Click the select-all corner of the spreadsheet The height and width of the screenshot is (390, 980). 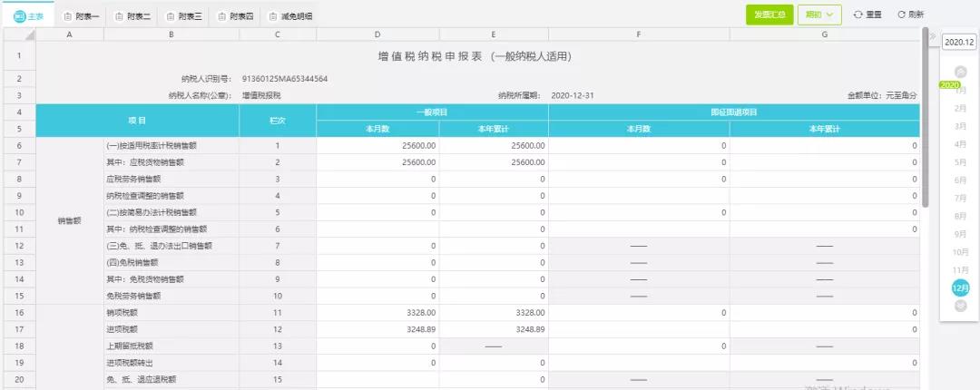[x=19, y=34]
